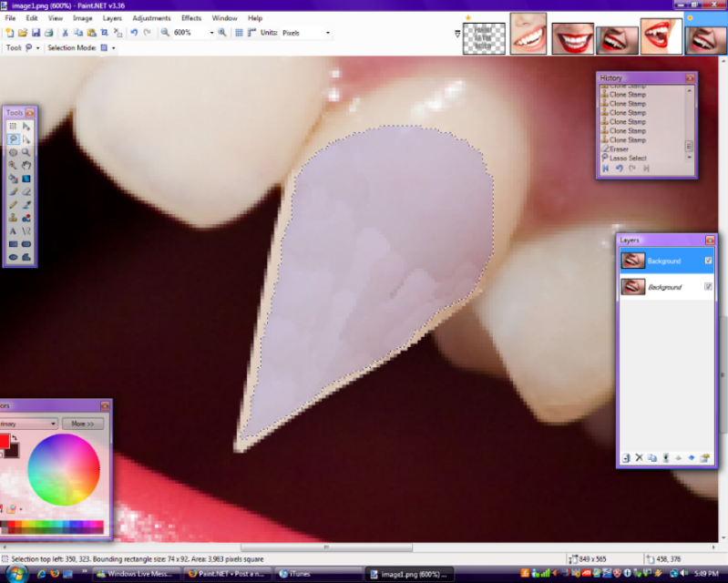The image size is (728, 583).
Task: Click the Print toolbar icon
Action: pyautogui.click(x=49, y=33)
